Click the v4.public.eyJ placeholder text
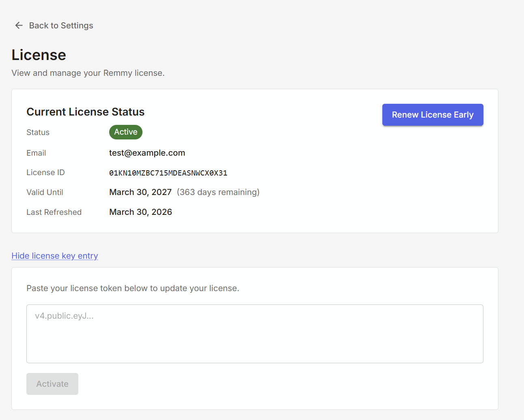524x420 pixels. pyautogui.click(x=65, y=315)
